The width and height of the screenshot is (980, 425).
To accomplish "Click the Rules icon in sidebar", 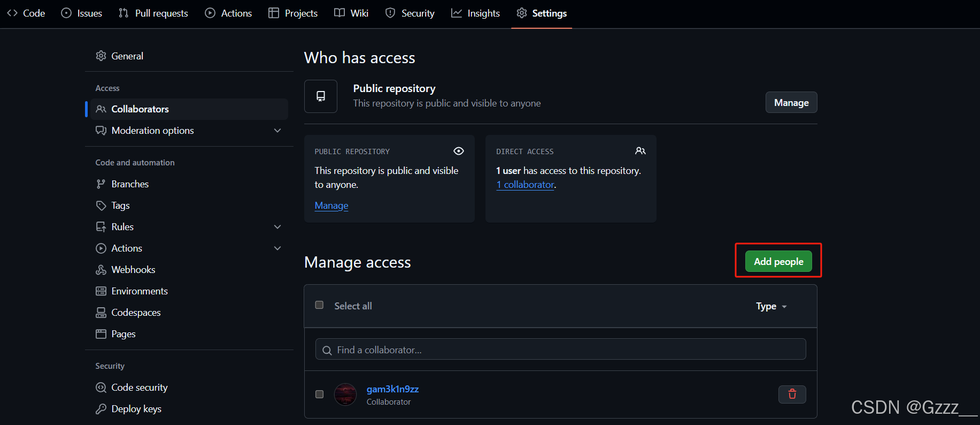I will pos(101,226).
